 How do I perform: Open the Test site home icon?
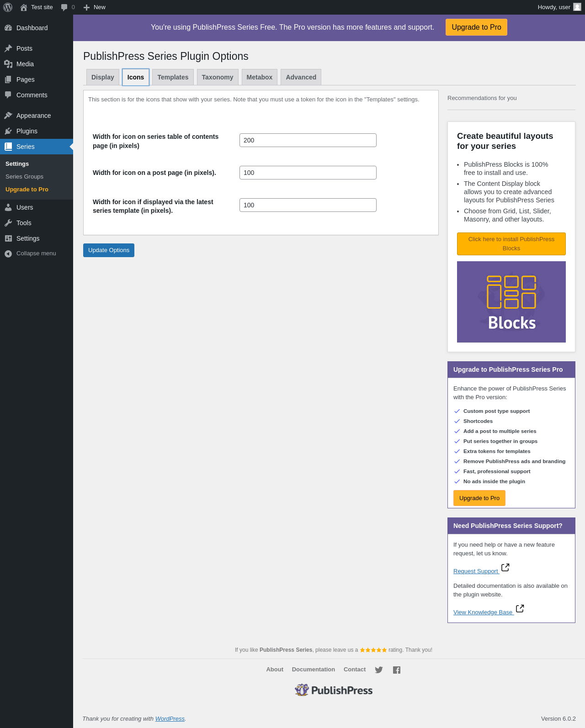pyautogui.click(x=24, y=7)
